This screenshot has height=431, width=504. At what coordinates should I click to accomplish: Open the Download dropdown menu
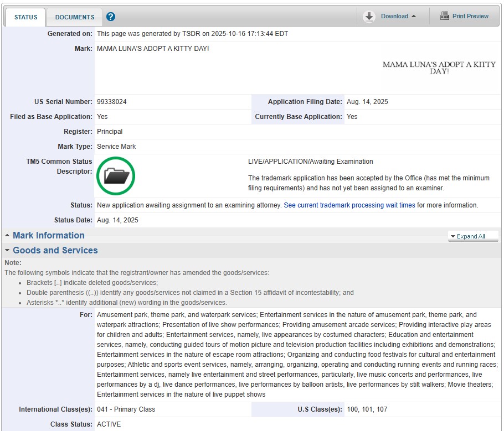[398, 17]
